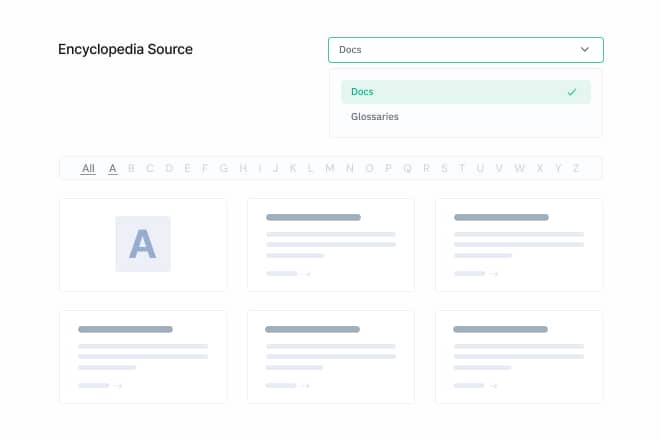
Task: Select Docs option in dropdown list
Action: point(363,92)
